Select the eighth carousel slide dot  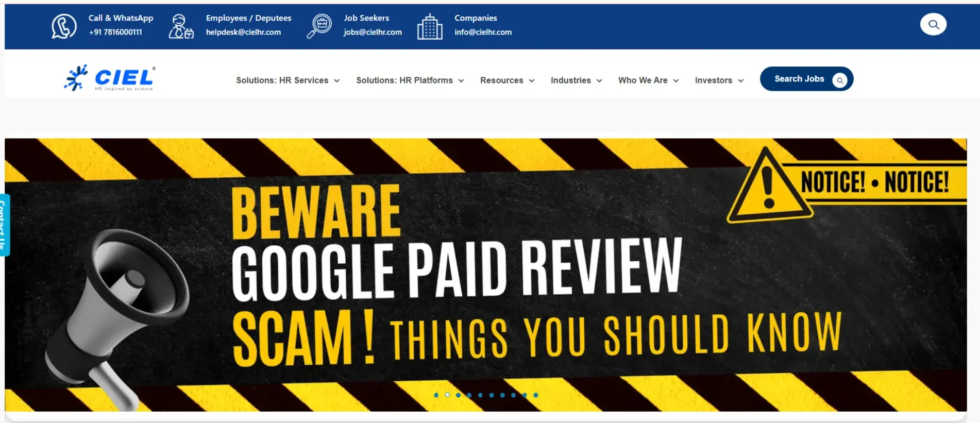pos(513,395)
